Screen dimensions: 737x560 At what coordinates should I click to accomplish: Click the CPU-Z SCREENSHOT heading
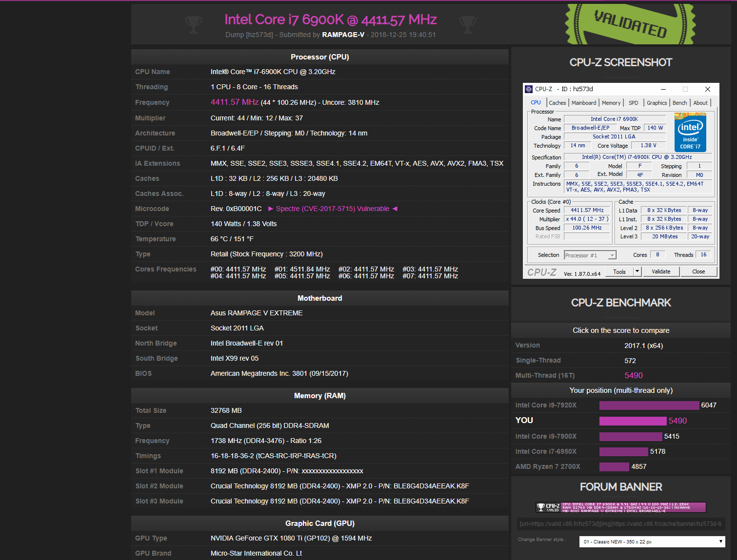[x=621, y=62]
